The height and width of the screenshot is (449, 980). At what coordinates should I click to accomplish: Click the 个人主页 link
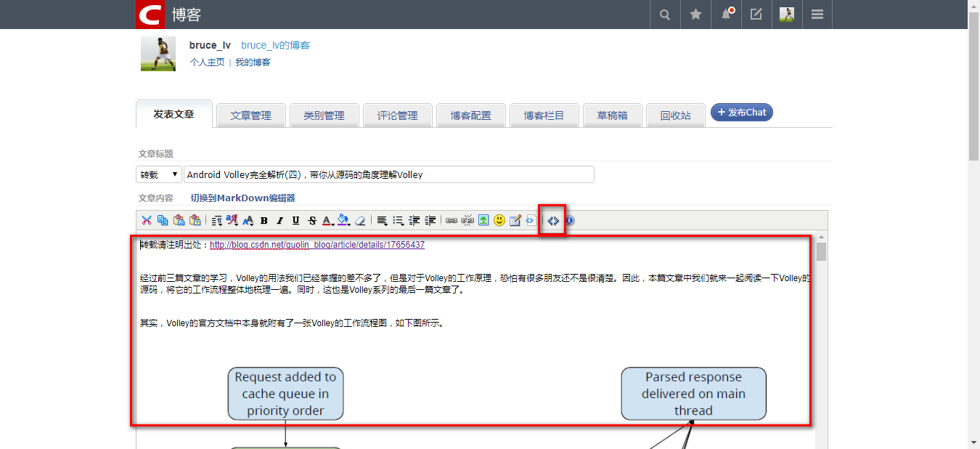tap(207, 62)
